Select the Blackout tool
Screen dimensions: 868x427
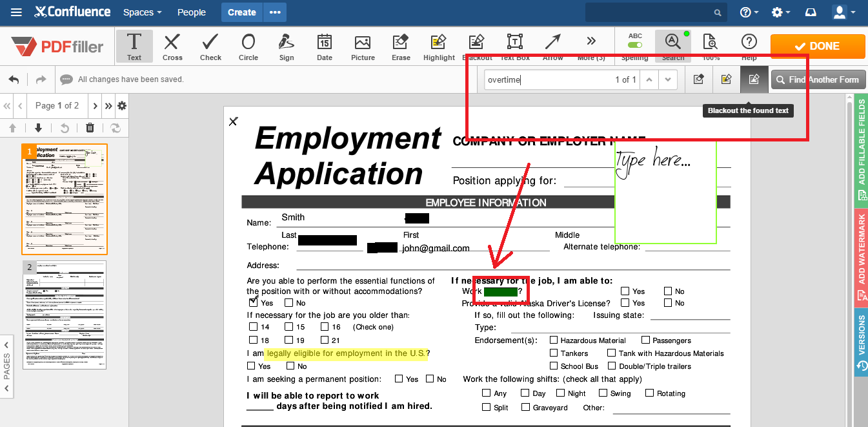477,47
